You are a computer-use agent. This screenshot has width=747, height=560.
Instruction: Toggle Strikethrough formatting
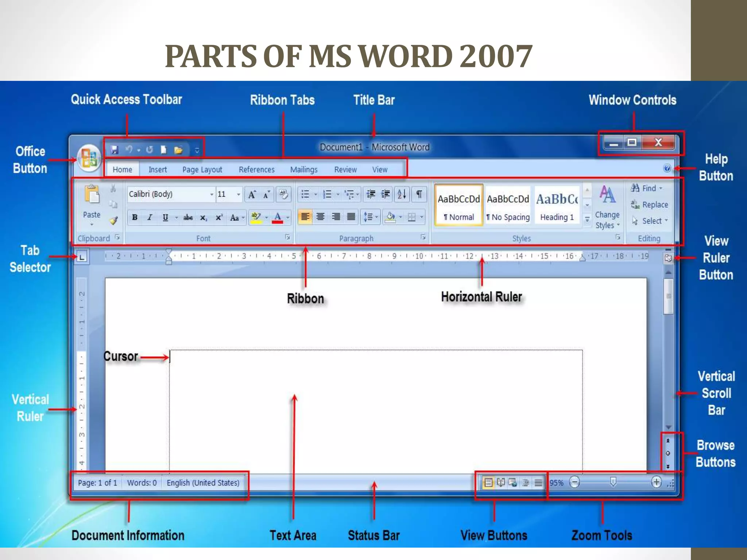click(x=188, y=218)
